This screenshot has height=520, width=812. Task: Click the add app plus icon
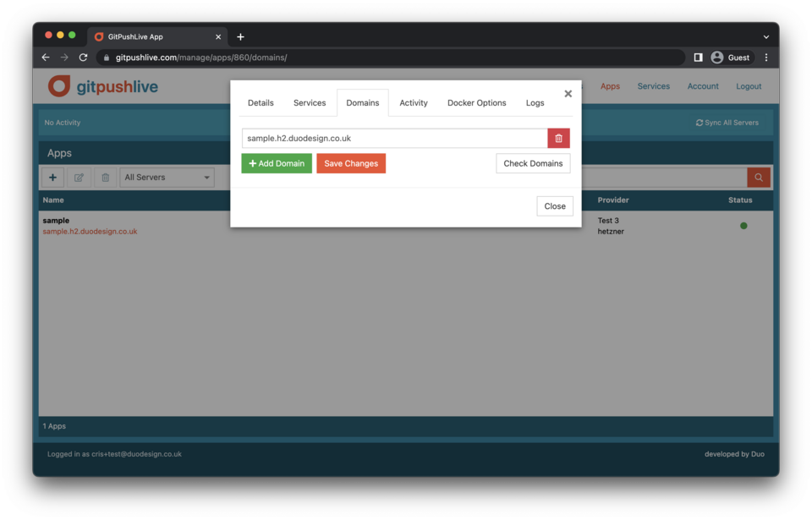52,178
